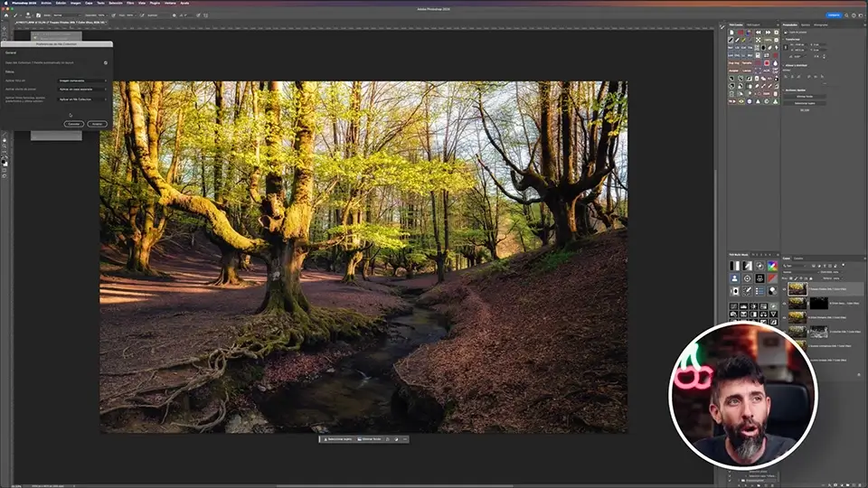Click Cancelar in the Nik preferences dialog
The height and width of the screenshot is (488, 868).
tap(73, 123)
